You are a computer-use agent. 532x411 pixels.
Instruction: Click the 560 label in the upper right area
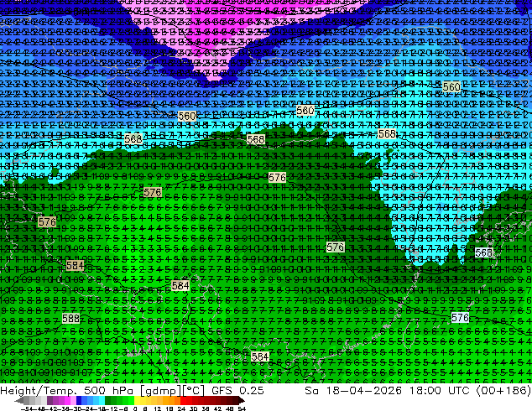click(451, 86)
